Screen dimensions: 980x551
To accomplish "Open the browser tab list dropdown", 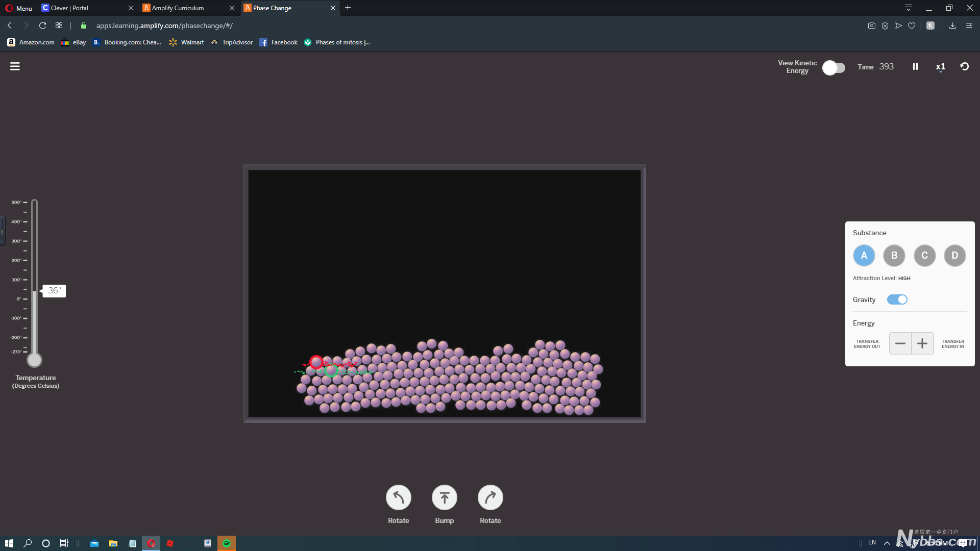I will 909,8.
